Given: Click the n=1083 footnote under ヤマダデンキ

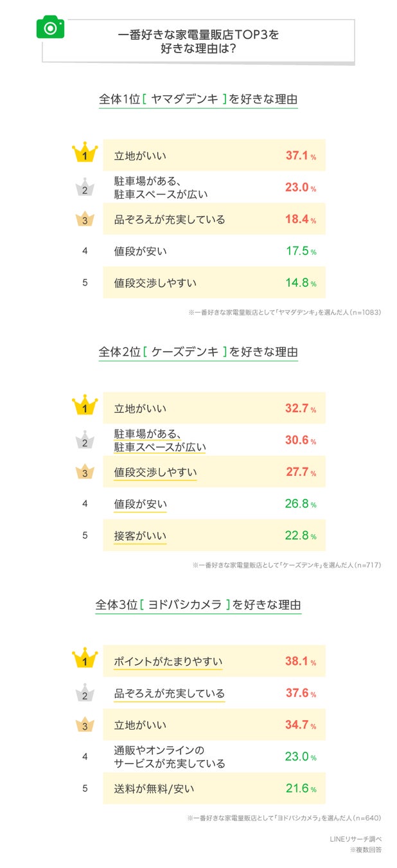Looking at the screenshot, I should 285,312.
